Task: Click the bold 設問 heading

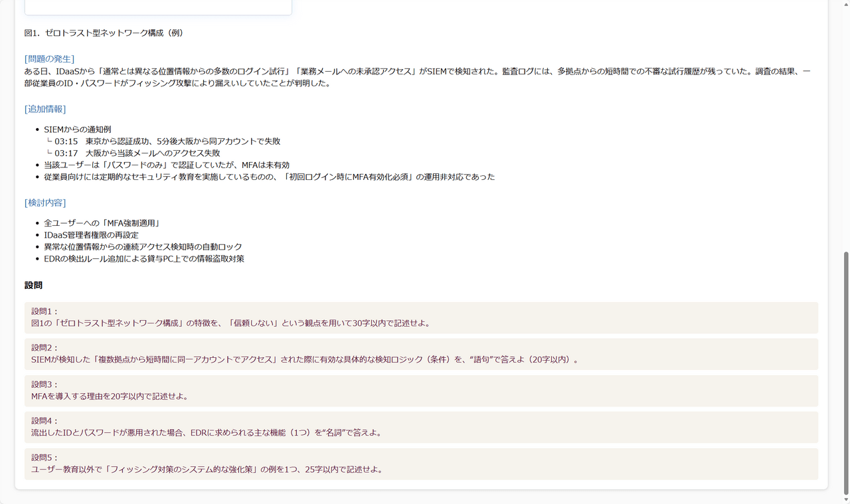Action: 33,285
